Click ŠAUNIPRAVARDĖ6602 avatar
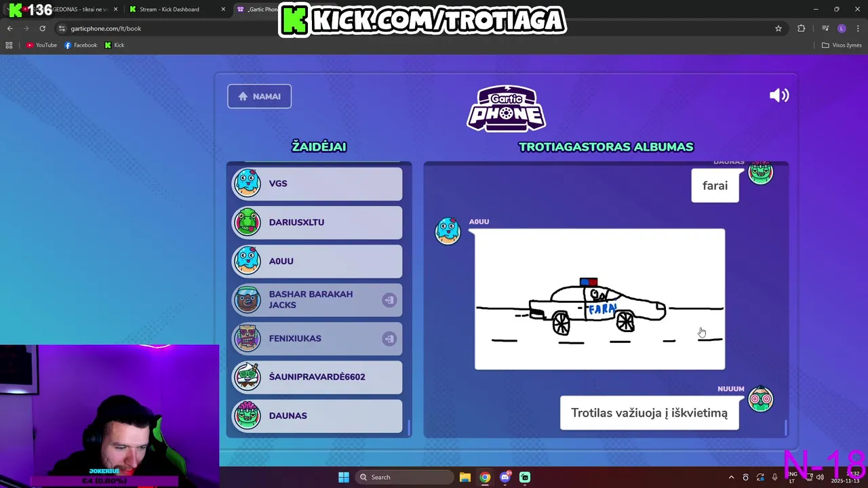Image resolution: width=868 pixels, height=488 pixels. point(247,377)
